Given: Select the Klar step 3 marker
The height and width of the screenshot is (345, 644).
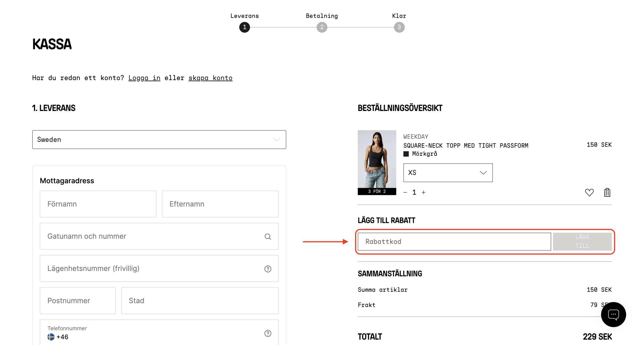Looking at the screenshot, I should click(x=399, y=27).
